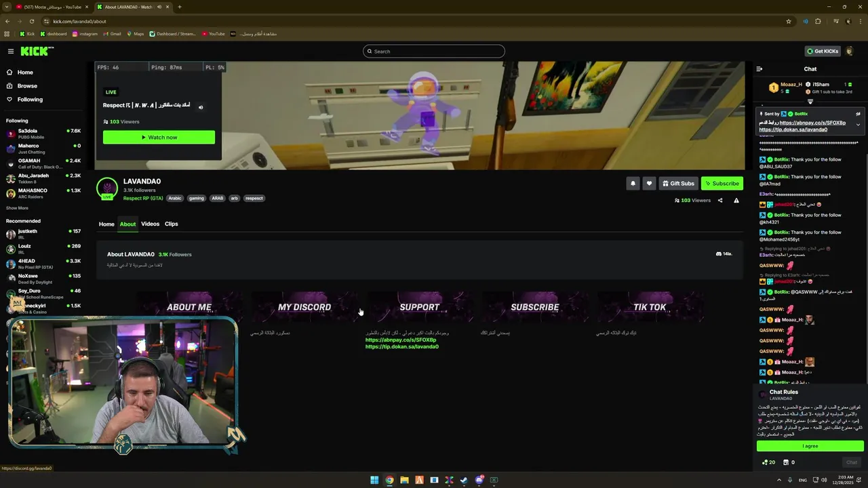This screenshot has width=868, height=488.
Task: Toggle notification bell for LAVANDA0
Action: pos(633,184)
